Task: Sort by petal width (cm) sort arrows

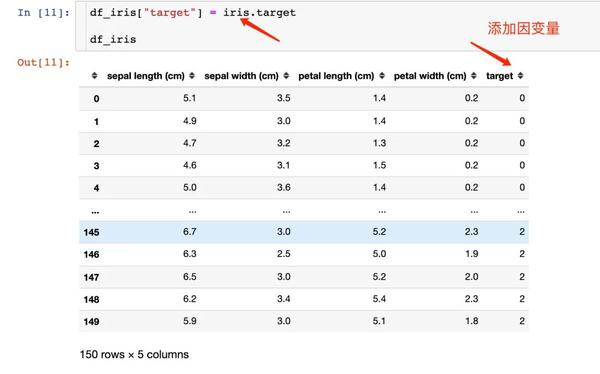Action: pos(474,76)
